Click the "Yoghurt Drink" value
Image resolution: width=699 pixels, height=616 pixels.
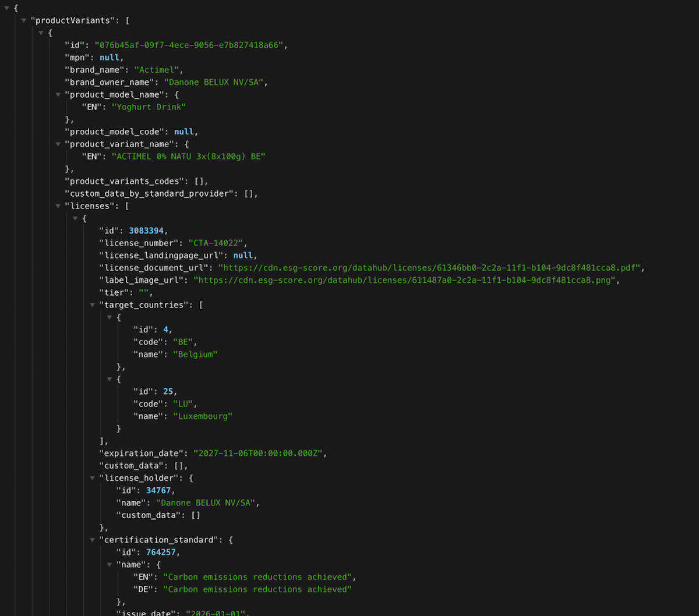point(149,107)
